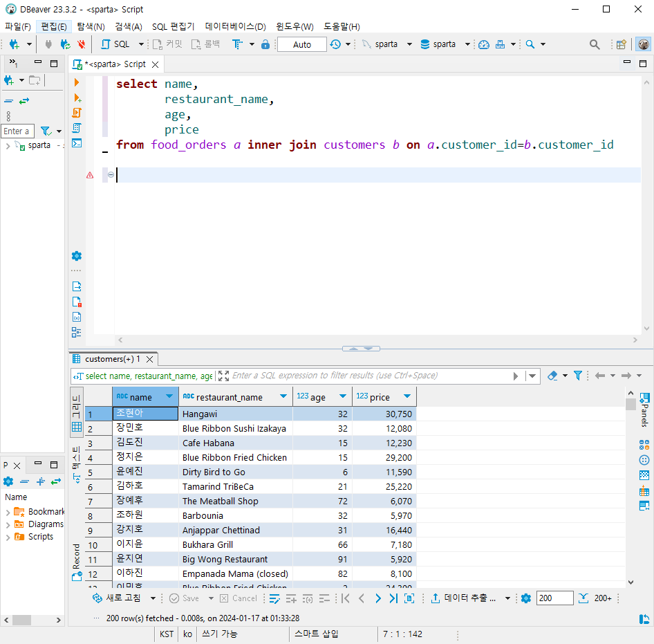Open the age column header dropdown arrow
Viewport: 654px width, 644px height.
[x=343, y=396]
